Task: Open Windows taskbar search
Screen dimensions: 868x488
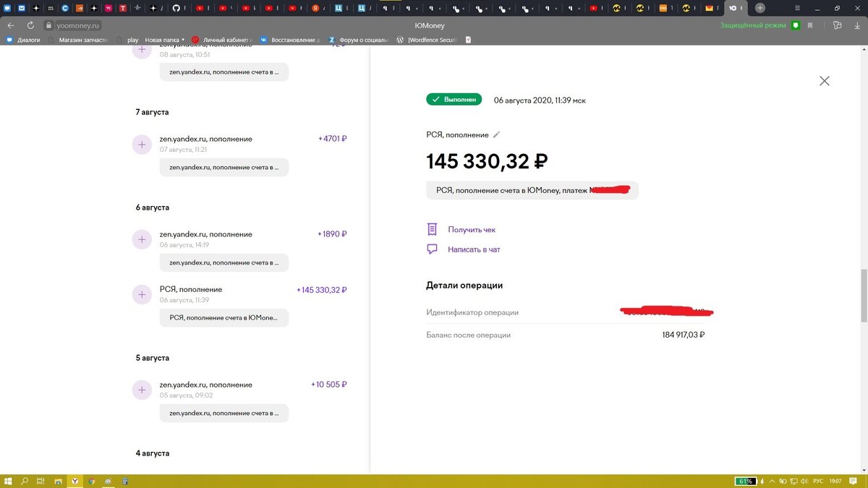Action: (x=25, y=481)
